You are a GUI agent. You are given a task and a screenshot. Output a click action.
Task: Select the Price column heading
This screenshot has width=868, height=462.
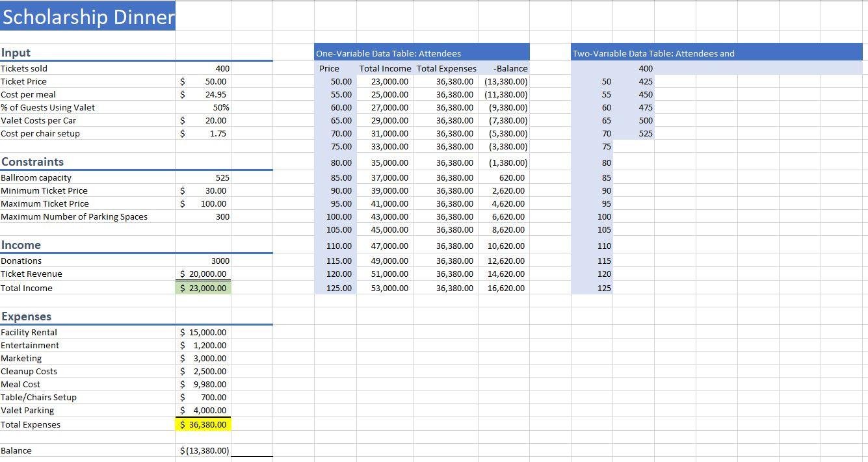(x=329, y=68)
